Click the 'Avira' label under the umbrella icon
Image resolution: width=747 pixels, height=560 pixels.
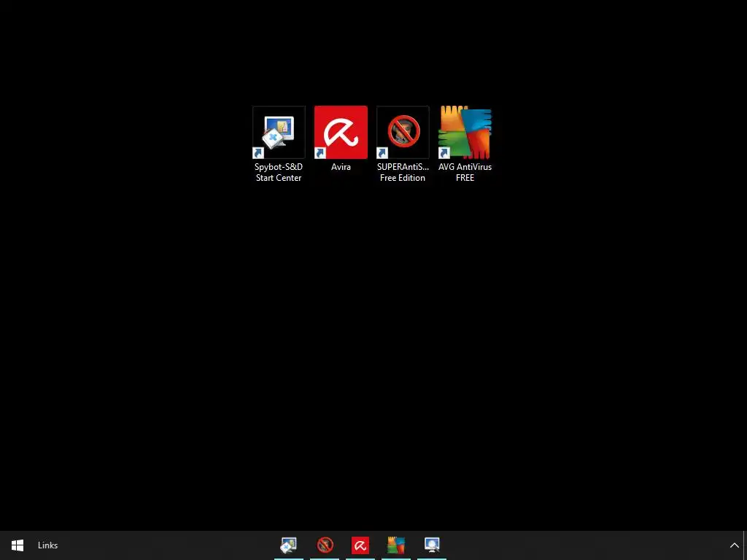341,167
